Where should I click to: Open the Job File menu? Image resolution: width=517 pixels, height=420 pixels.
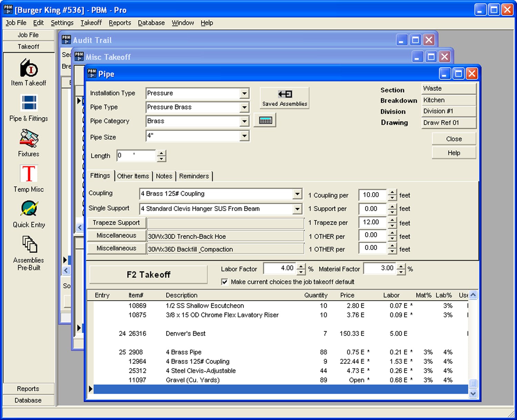[16, 23]
